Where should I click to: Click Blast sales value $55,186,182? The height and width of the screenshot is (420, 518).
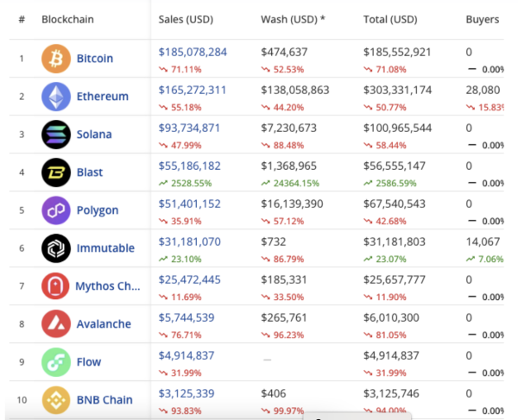point(190,166)
